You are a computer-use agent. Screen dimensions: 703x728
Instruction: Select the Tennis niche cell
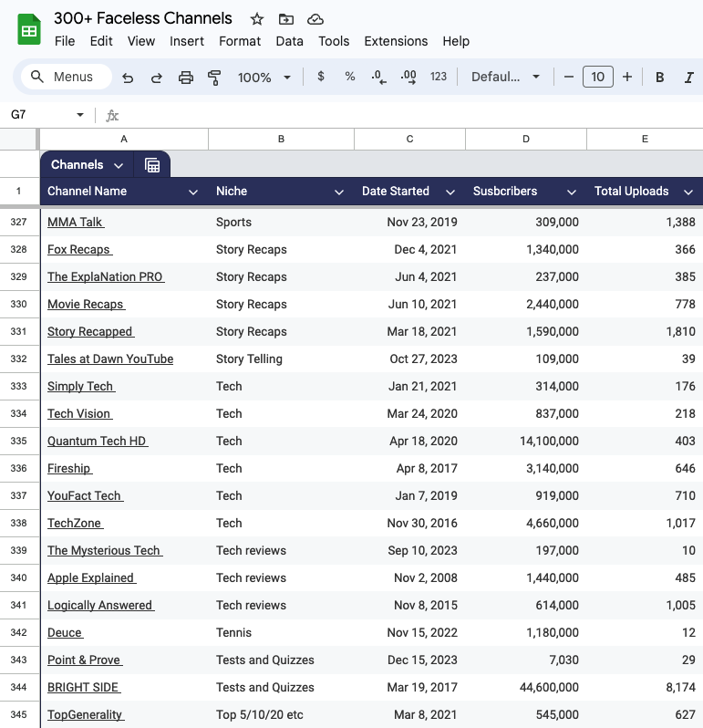281,632
